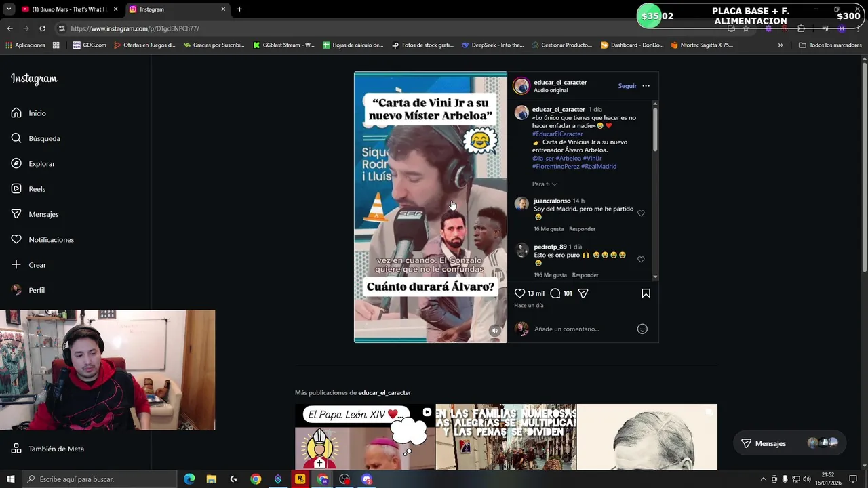
Task: Open Perfil from the sidebar
Action: 28,290
